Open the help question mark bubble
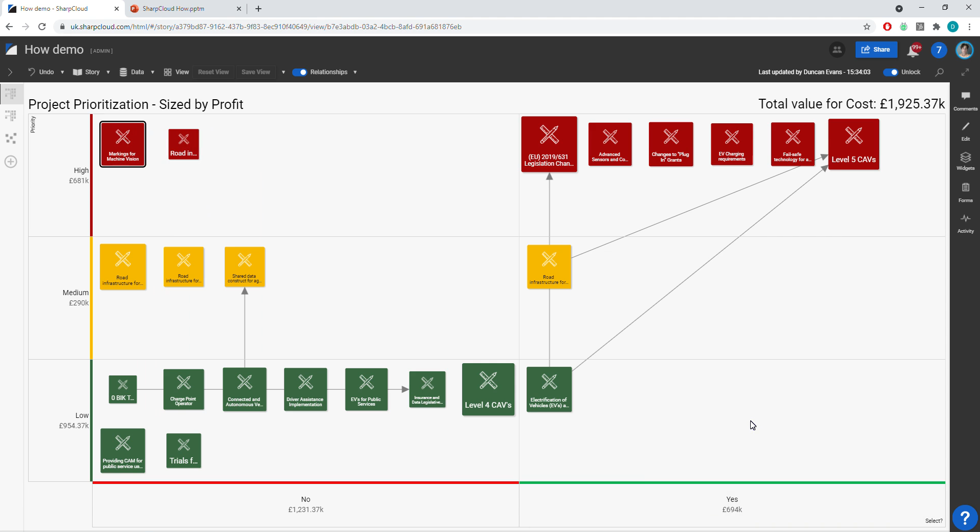Image resolution: width=980 pixels, height=532 pixels. click(x=965, y=518)
